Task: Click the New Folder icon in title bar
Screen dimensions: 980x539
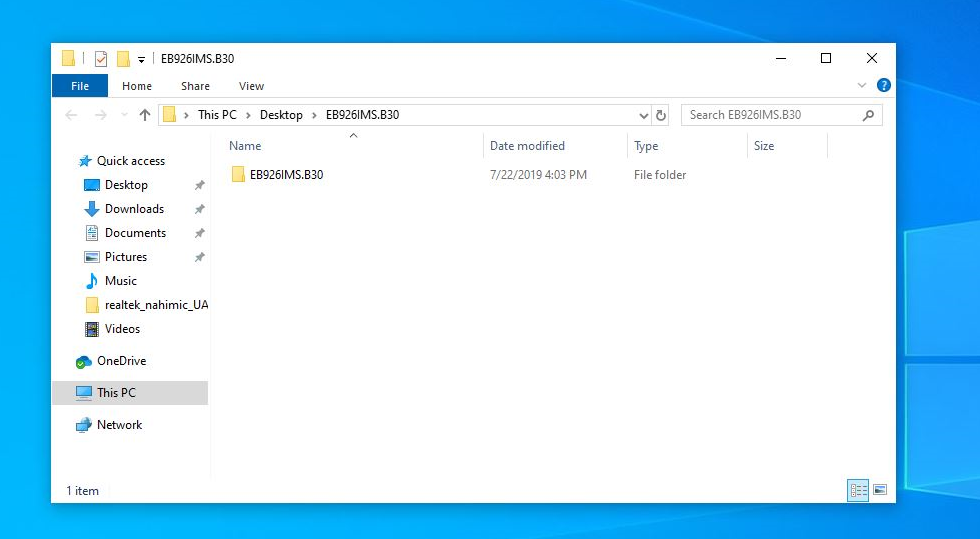Action: pos(123,59)
